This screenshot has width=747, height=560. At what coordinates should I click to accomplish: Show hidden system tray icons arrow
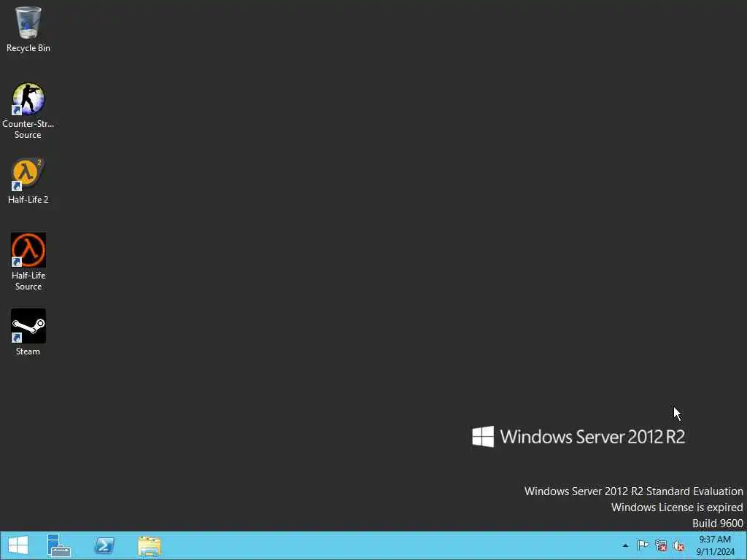click(x=625, y=545)
